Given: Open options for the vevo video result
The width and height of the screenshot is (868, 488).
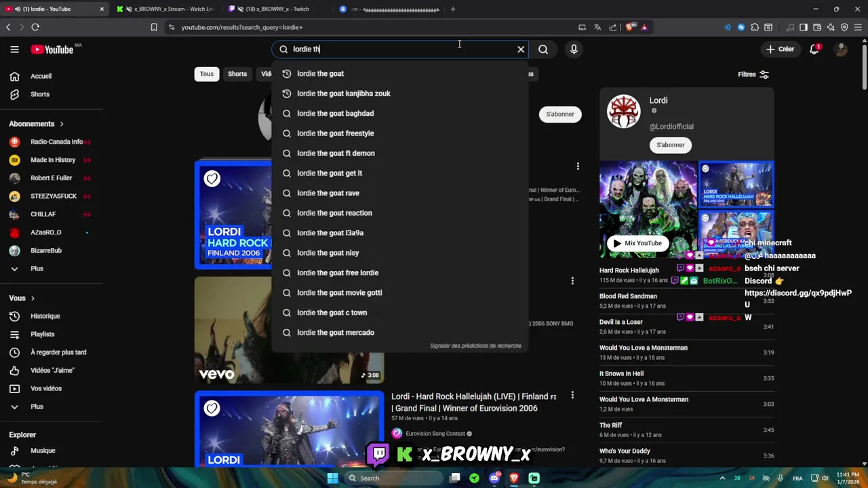Looking at the screenshot, I should click(572, 281).
